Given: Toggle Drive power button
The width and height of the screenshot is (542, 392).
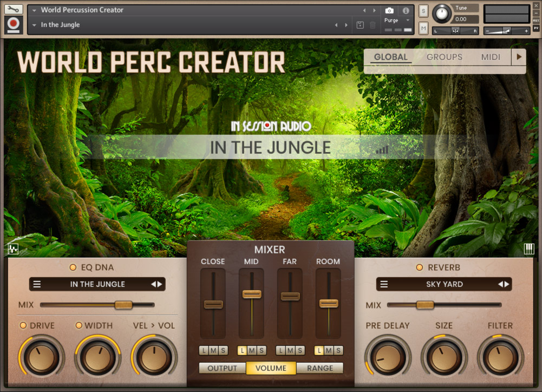Looking at the screenshot, I should point(23,325).
